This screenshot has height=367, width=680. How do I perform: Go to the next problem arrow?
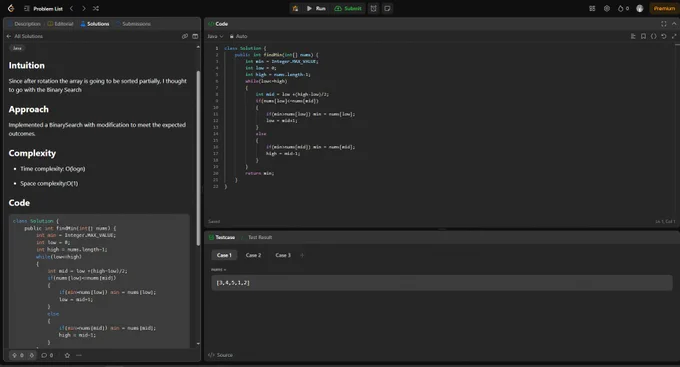click(84, 8)
